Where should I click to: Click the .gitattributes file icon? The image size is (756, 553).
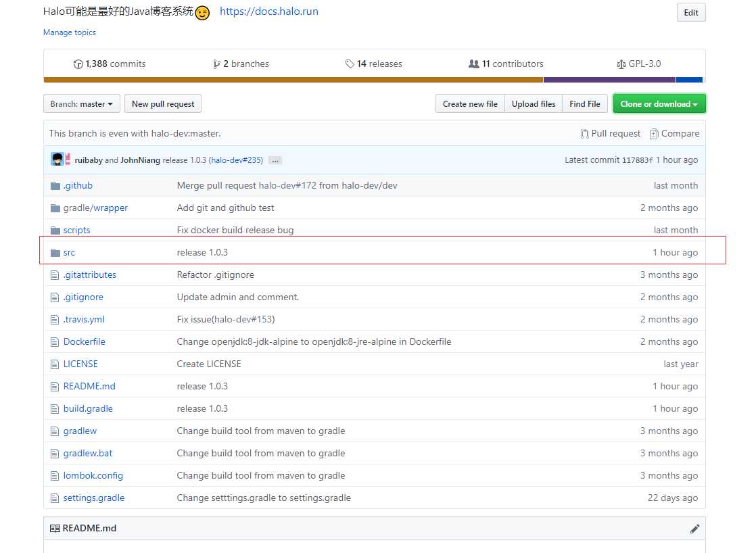pyautogui.click(x=55, y=275)
